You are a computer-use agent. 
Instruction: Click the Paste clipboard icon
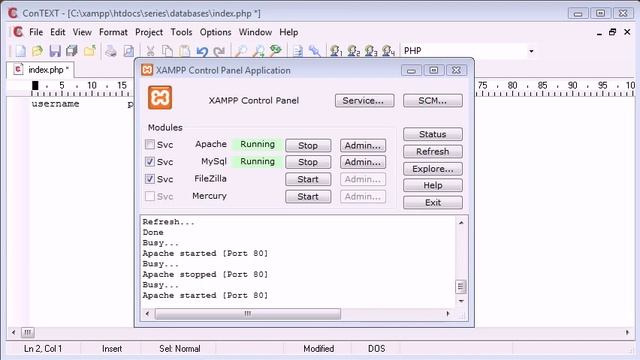pos(184,51)
